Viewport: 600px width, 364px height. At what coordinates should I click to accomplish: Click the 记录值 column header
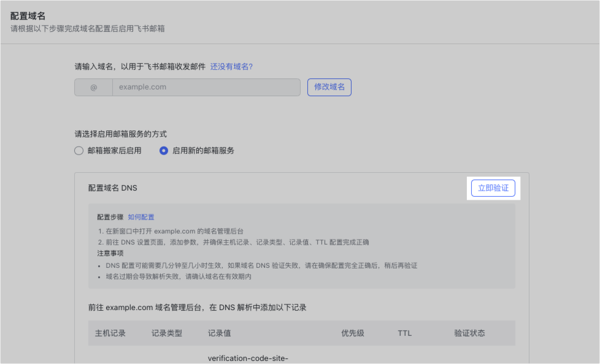click(219, 333)
